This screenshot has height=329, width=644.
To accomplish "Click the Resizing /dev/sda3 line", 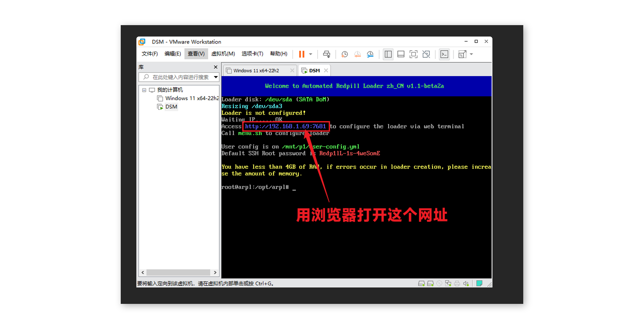I will (x=252, y=106).
